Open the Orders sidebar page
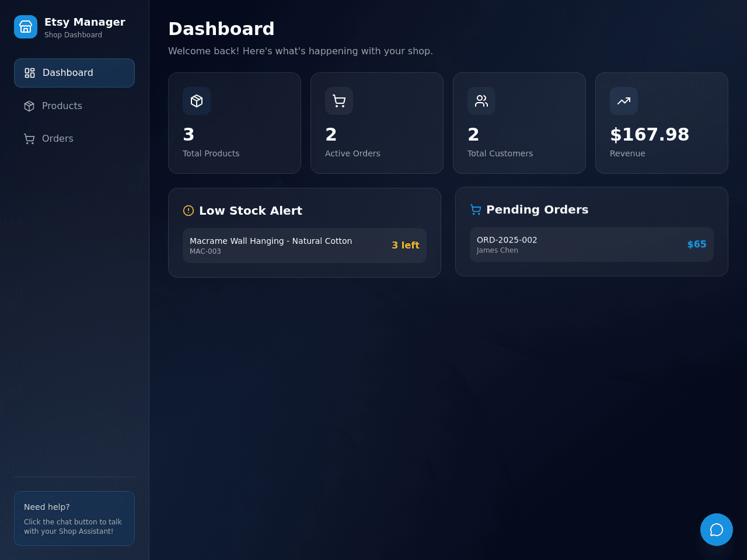 coord(74,138)
